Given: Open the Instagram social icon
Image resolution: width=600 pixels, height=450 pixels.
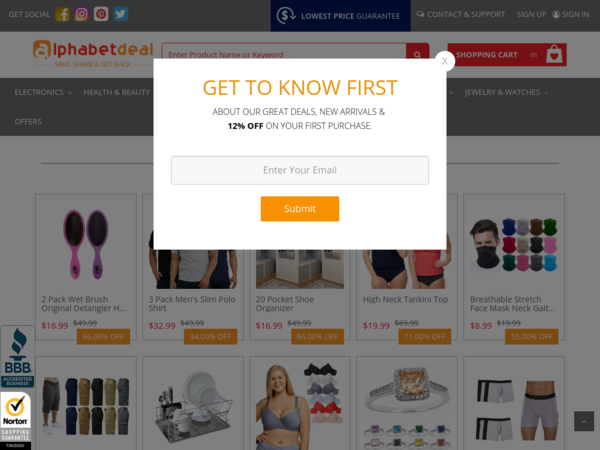Looking at the screenshot, I should (82, 14).
